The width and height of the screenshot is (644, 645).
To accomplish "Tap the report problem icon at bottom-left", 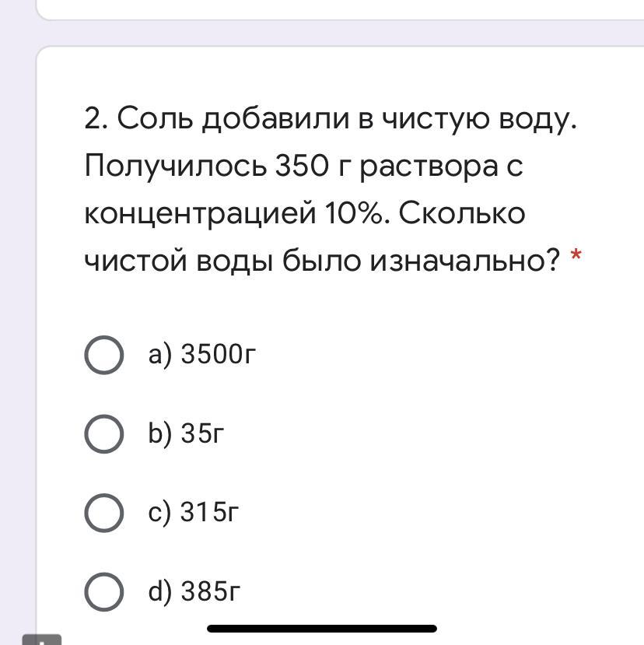I will pyautogui.click(x=41, y=640).
